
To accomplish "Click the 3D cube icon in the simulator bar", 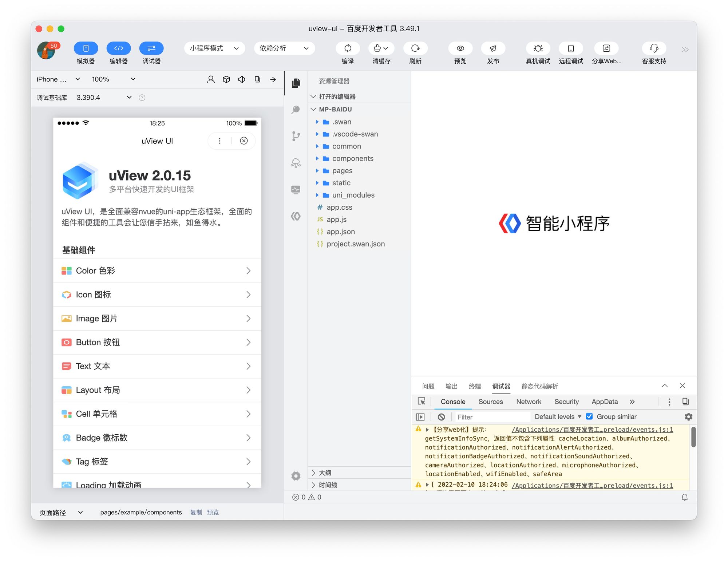I will [x=226, y=79].
